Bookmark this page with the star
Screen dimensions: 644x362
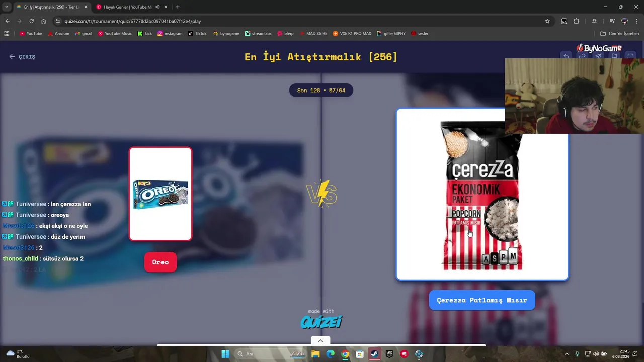pos(547,21)
